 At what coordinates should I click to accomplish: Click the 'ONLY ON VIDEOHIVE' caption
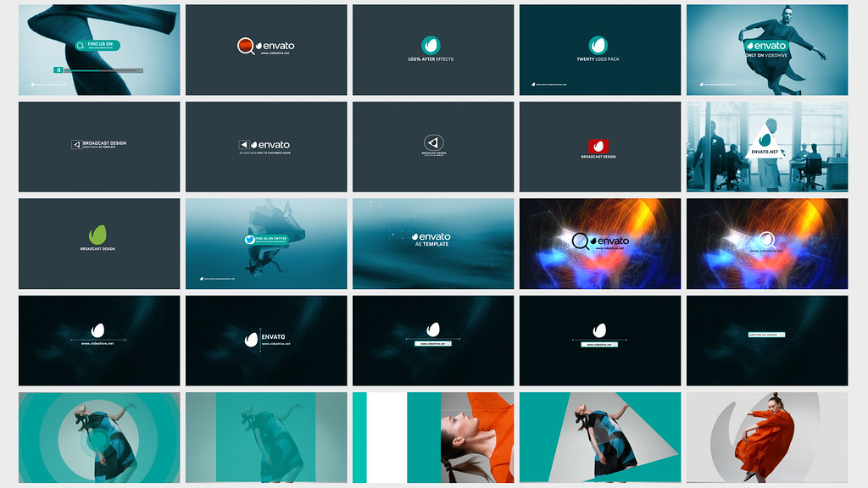tap(766, 55)
